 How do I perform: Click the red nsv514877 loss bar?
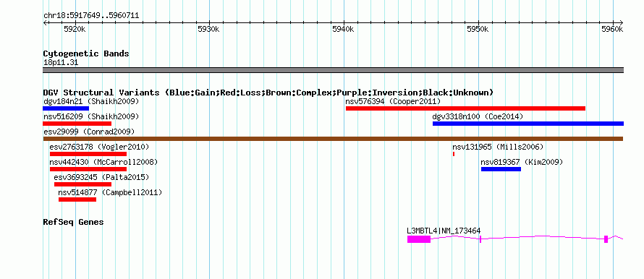[77, 199]
